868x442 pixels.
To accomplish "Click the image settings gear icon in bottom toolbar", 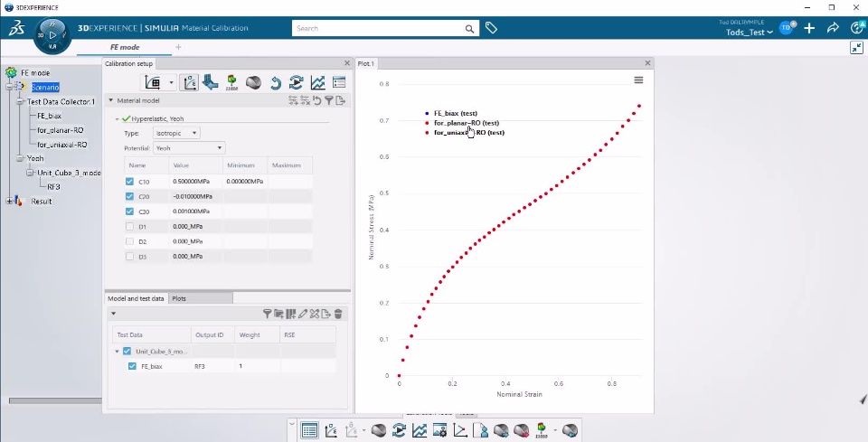I will point(440,430).
